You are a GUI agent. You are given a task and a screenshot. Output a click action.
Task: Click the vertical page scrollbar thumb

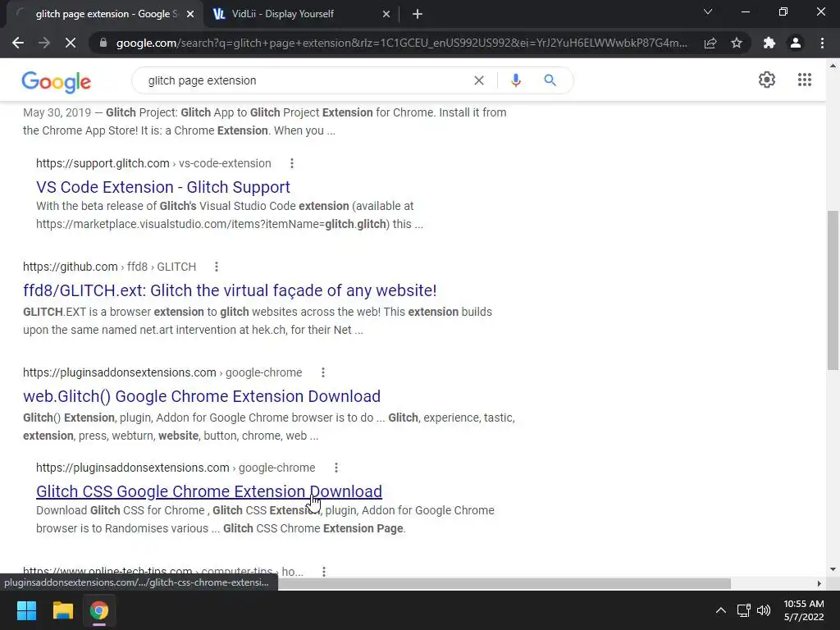tap(833, 290)
